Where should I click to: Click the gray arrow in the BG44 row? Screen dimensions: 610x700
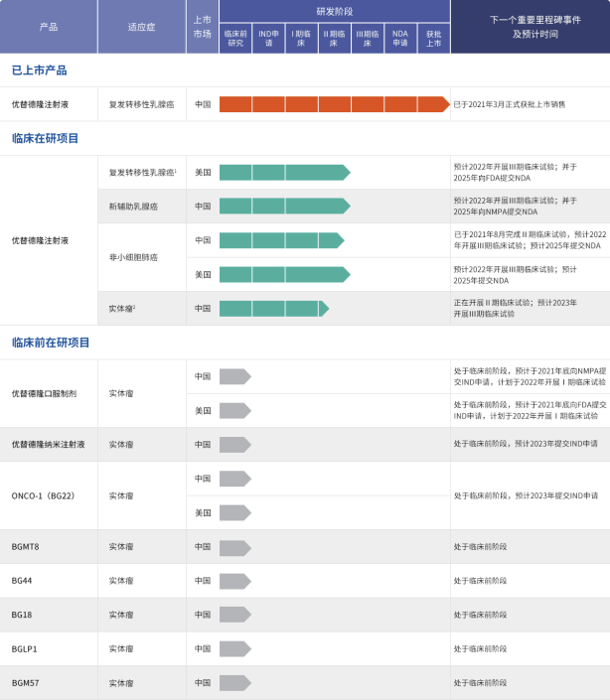click(x=234, y=581)
